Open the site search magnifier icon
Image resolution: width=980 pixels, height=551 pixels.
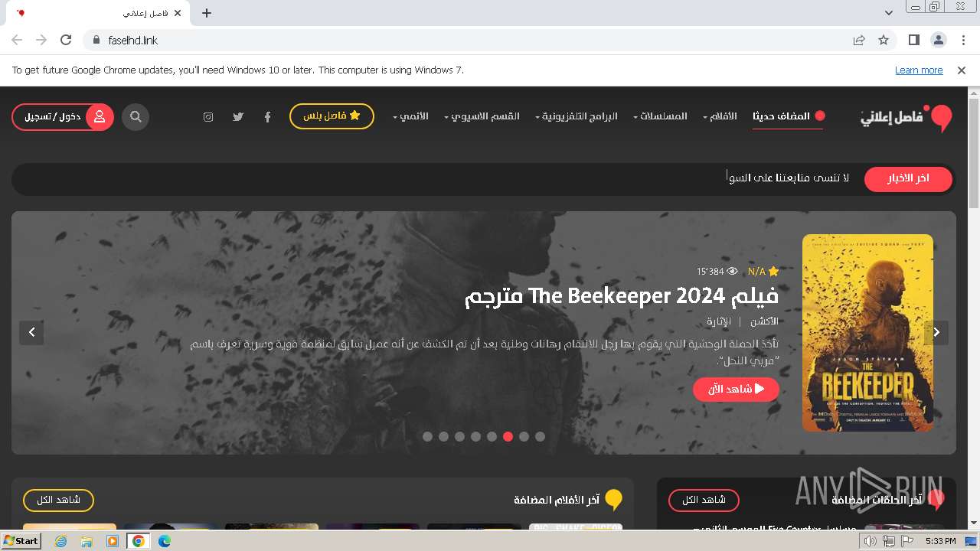point(136,117)
